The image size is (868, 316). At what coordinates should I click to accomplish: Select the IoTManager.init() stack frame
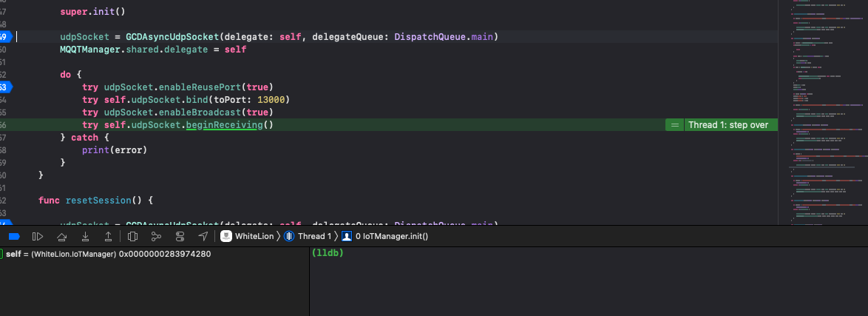pyautogui.click(x=390, y=236)
